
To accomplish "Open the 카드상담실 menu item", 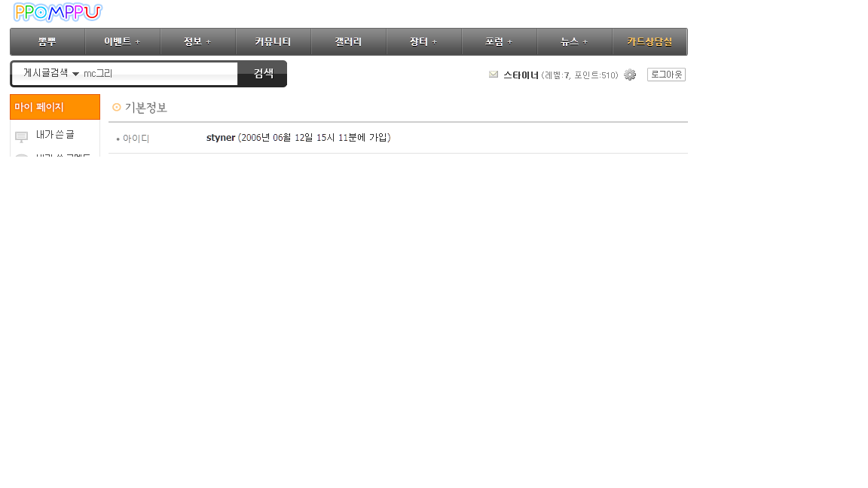I will coord(649,42).
